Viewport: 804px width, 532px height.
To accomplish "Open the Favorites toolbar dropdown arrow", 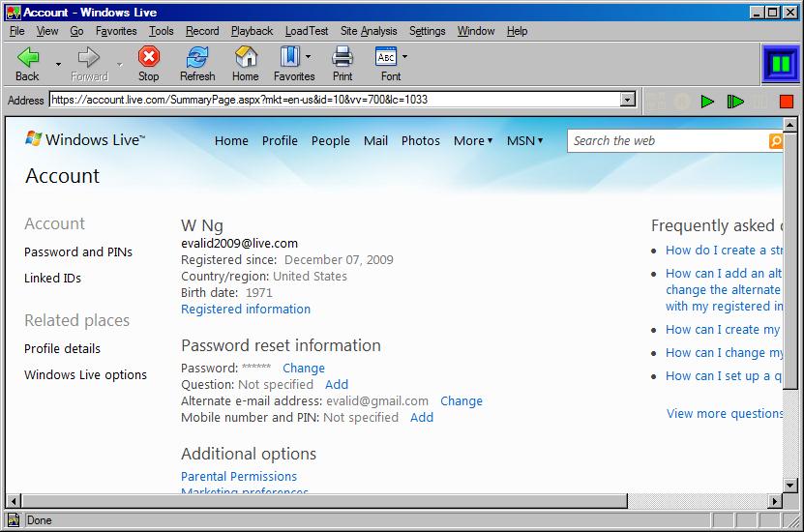I will pos(309,57).
